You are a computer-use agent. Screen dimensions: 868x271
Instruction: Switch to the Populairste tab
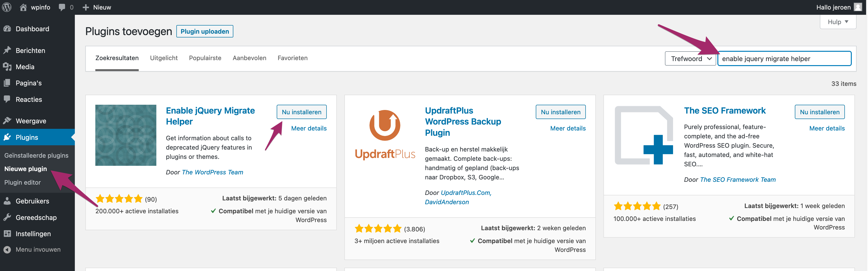[205, 58]
